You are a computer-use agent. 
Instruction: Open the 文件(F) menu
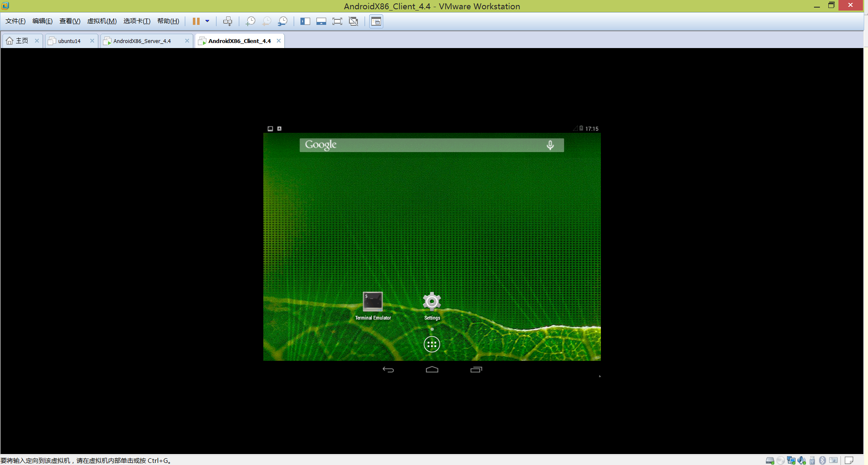click(16, 21)
